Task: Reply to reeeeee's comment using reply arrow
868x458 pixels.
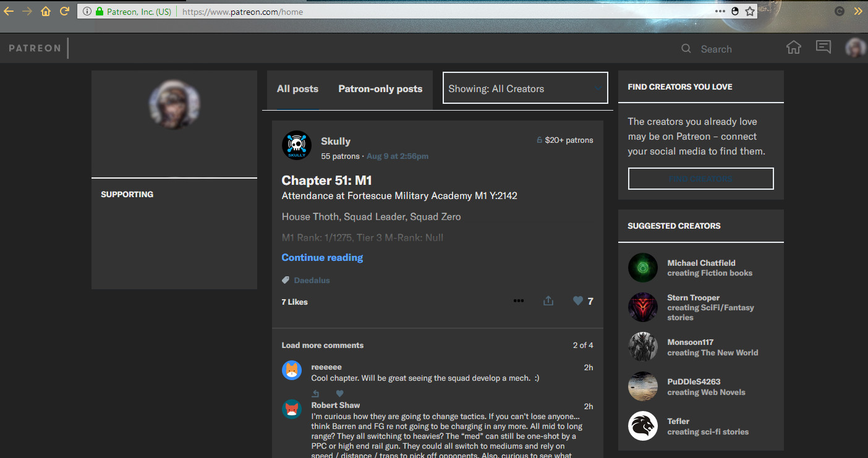Action: 315,393
